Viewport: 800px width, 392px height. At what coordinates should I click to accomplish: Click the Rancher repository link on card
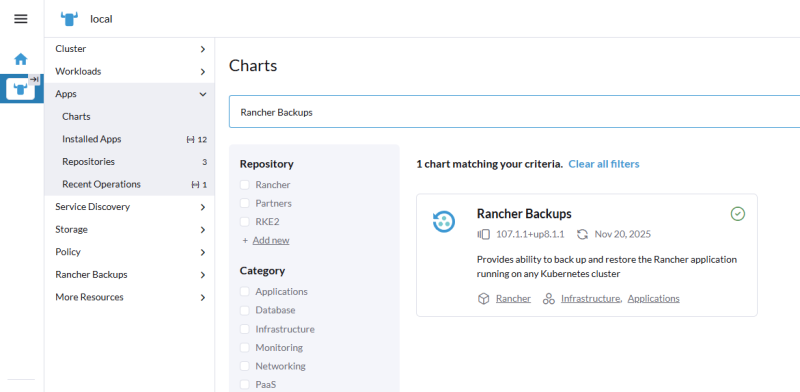click(513, 299)
